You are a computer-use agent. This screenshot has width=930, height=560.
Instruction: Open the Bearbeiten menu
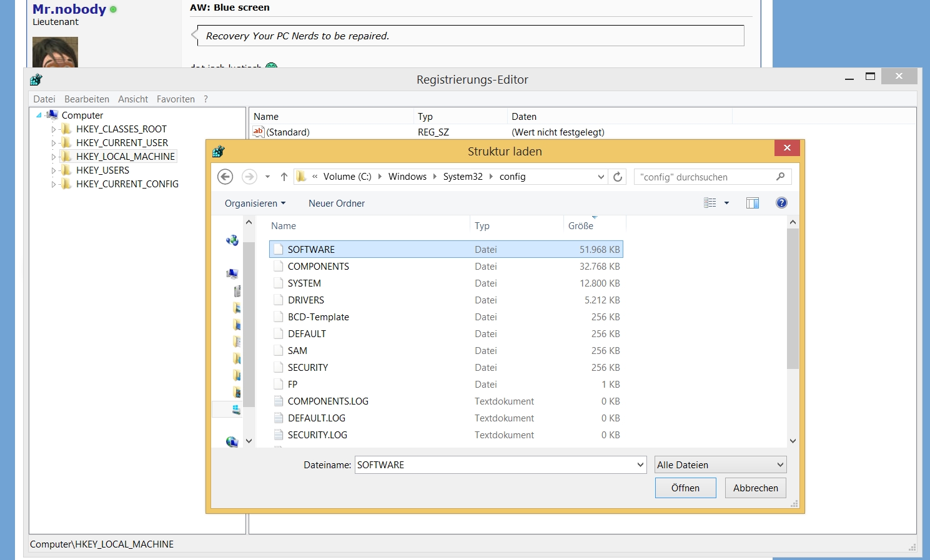click(87, 99)
